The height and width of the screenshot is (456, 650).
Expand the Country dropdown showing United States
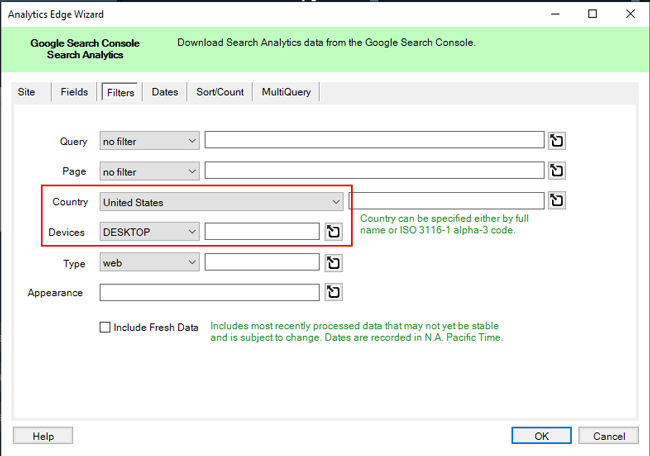221,202
